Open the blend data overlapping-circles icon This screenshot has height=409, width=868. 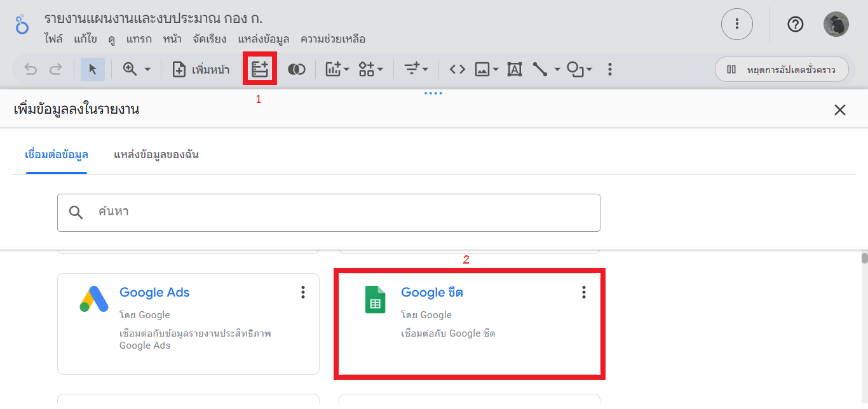(x=296, y=70)
